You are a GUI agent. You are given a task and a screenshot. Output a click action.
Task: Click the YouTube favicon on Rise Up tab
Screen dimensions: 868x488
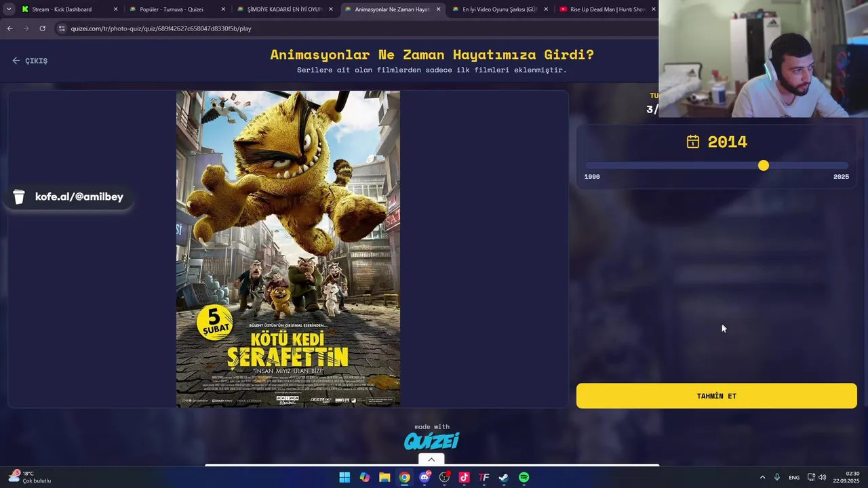(564, 9)
